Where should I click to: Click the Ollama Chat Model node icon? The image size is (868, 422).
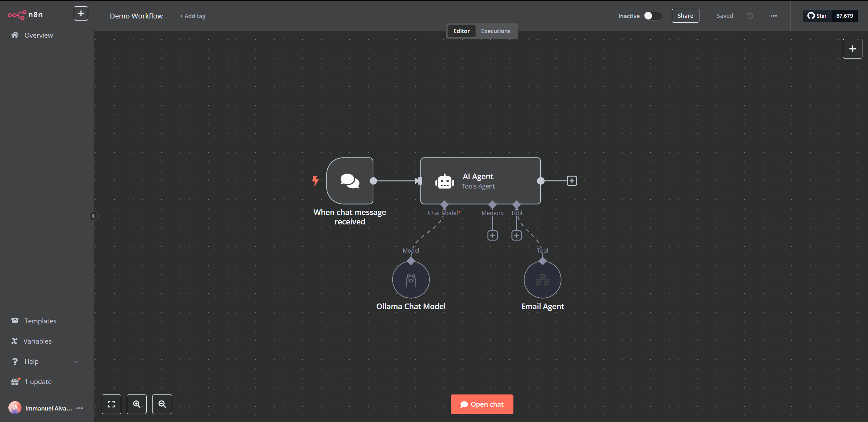click(x=411, y=280)
